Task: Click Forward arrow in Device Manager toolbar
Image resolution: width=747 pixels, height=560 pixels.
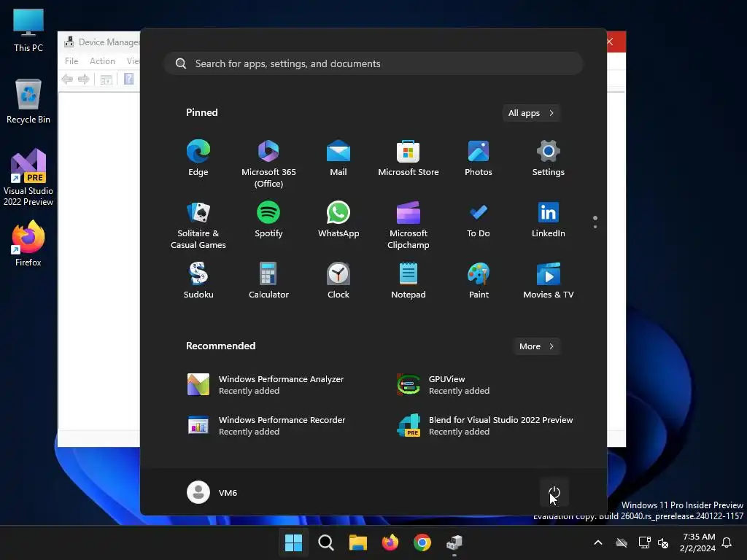Action: pos(84,79)
